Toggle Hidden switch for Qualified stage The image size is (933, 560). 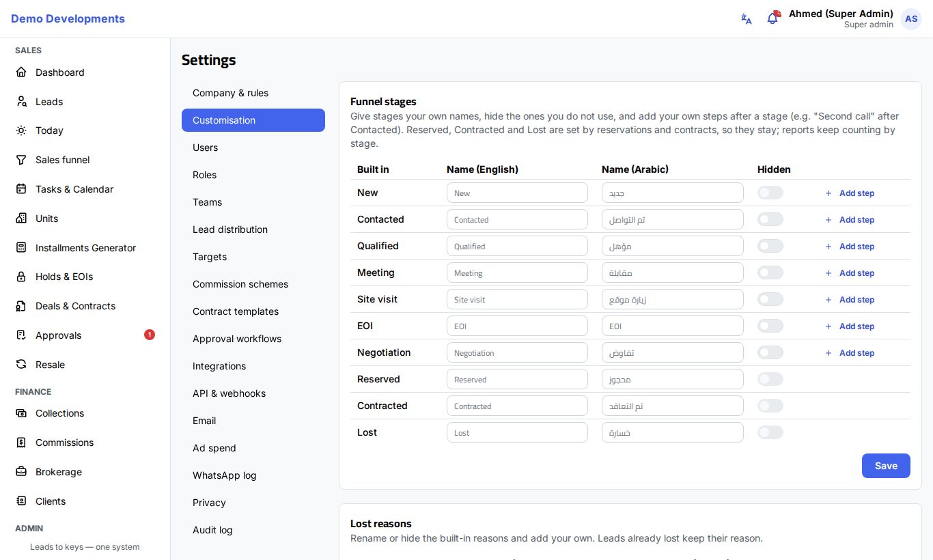point(770,246)
